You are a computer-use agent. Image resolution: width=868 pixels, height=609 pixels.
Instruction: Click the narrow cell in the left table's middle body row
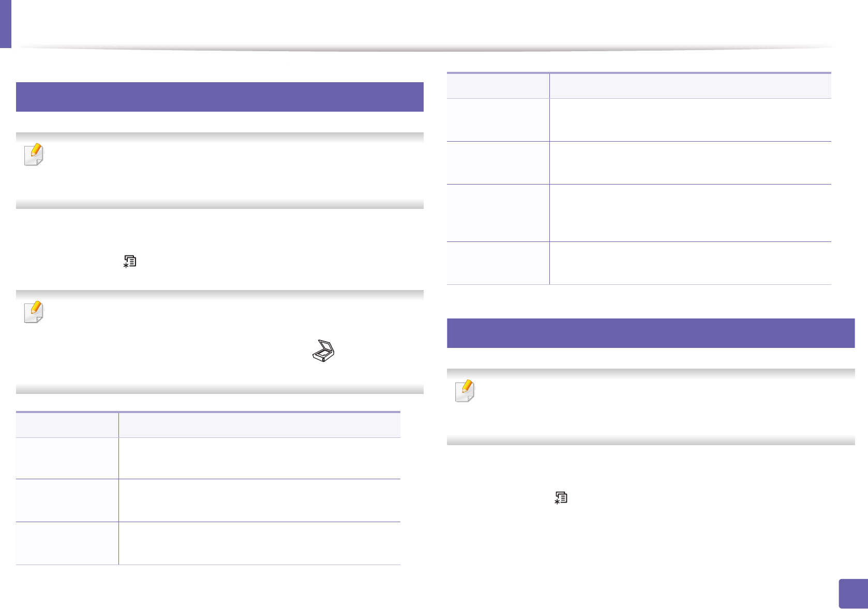point(67,500)
